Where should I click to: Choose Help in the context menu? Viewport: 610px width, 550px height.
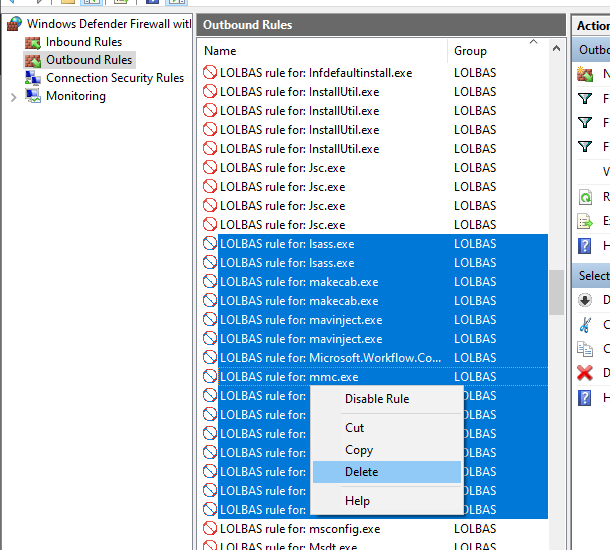[x=387, y=501]
